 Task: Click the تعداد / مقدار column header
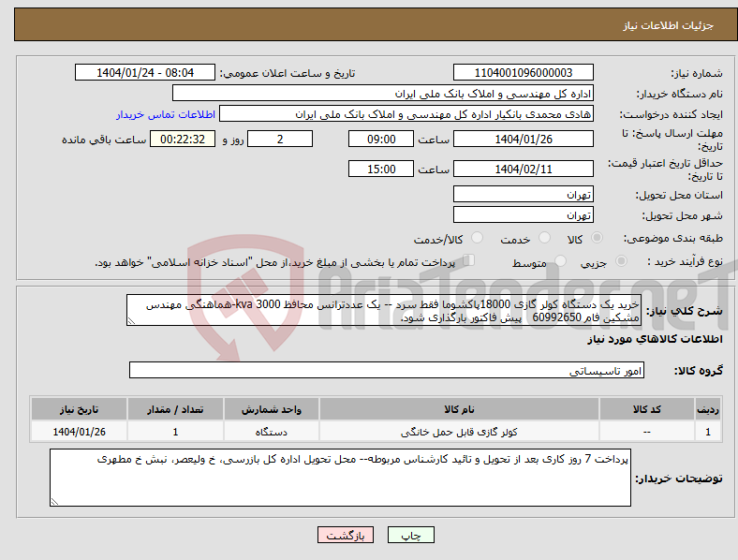click(175, 409)
